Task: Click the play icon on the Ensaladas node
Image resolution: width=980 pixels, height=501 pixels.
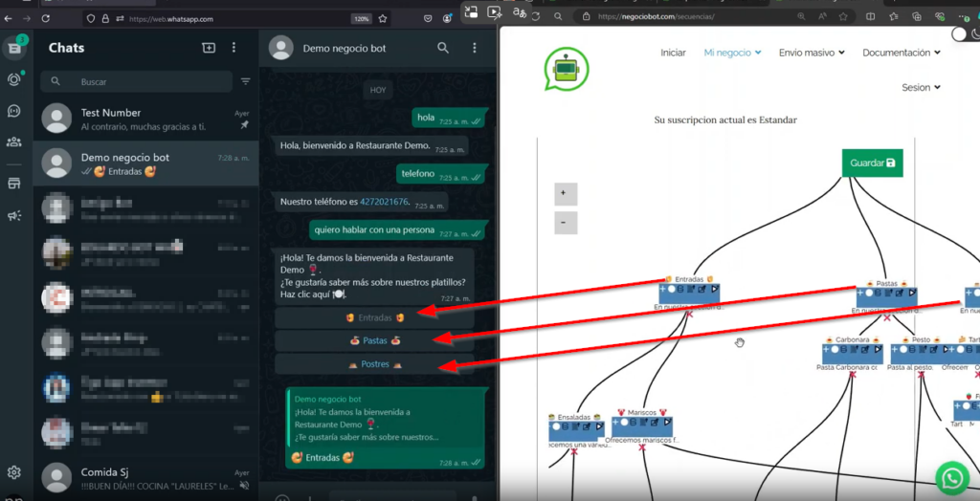Action: pyautogui.click(x=599, y=426)
